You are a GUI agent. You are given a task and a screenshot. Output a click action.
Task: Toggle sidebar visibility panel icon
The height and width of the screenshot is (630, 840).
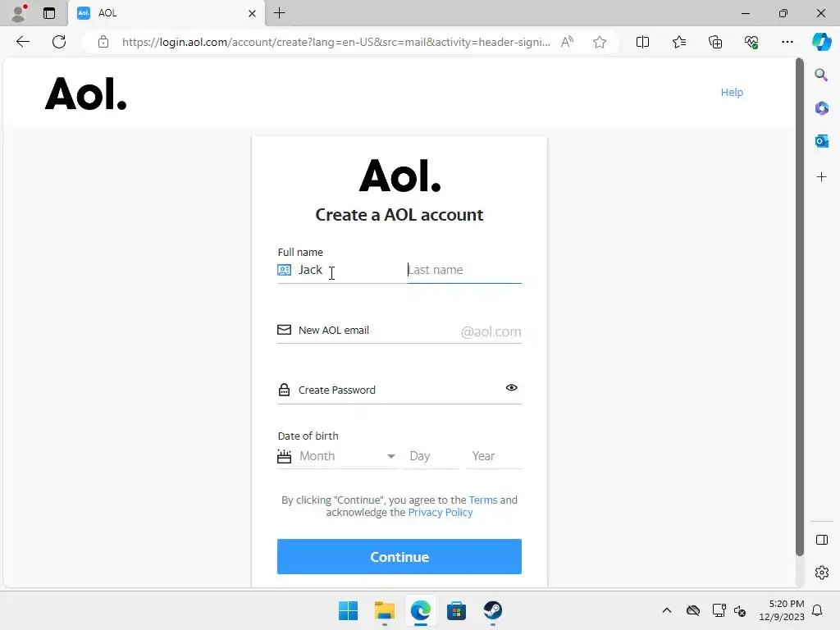[821, 540]
